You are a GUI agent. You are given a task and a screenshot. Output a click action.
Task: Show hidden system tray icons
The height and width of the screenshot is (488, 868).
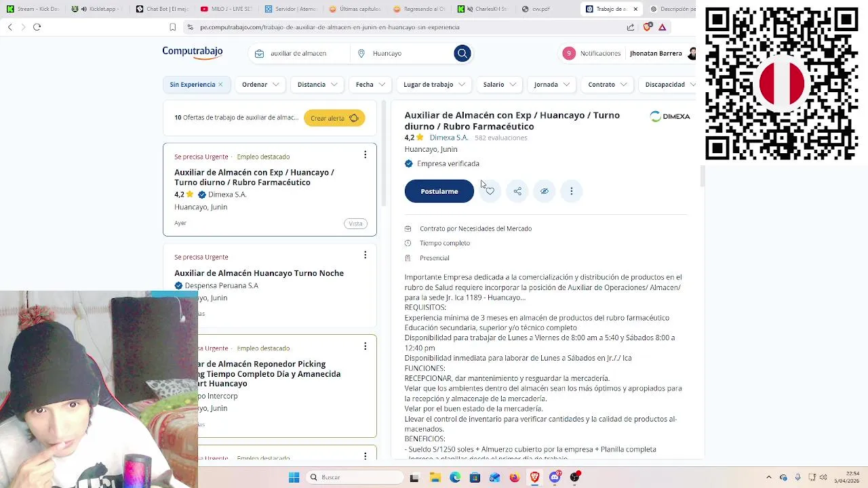point(768,477)
